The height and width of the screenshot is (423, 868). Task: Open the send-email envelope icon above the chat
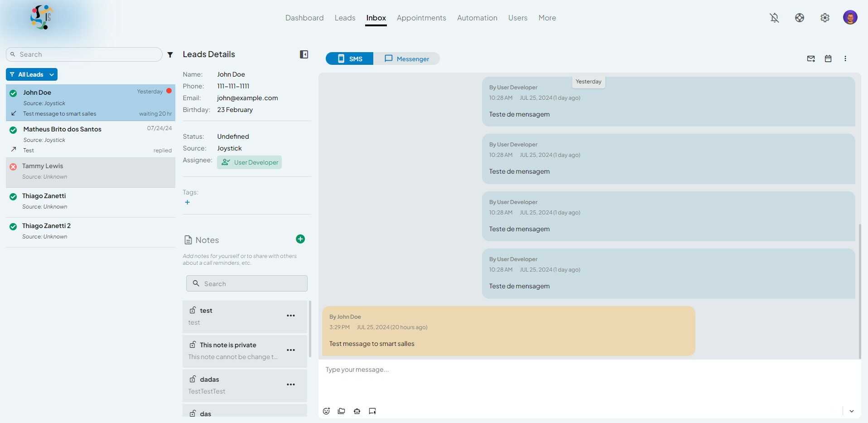[x=811, y=58]
